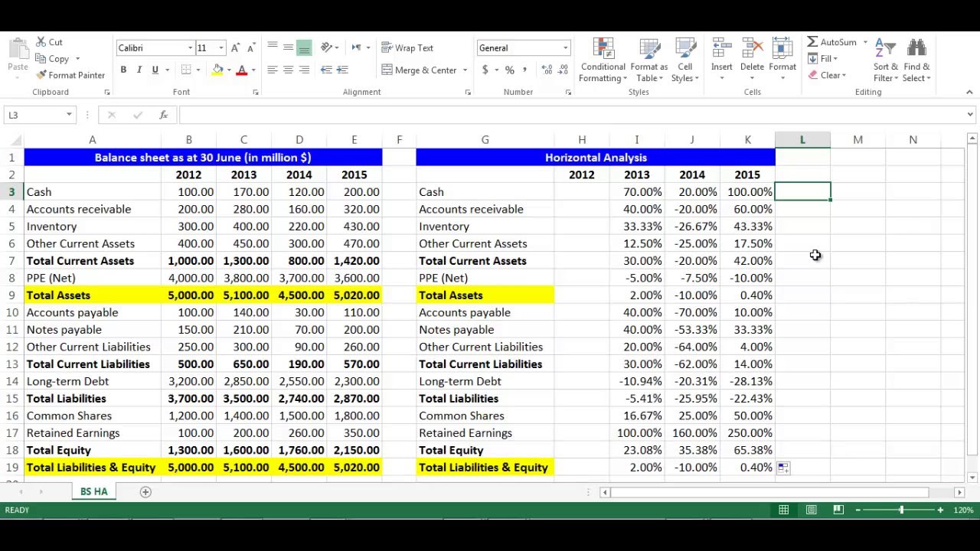Expand the formula bar with its chevron
Image resolution: width=980 pixels, height=551 pixels.
[970, 115]
